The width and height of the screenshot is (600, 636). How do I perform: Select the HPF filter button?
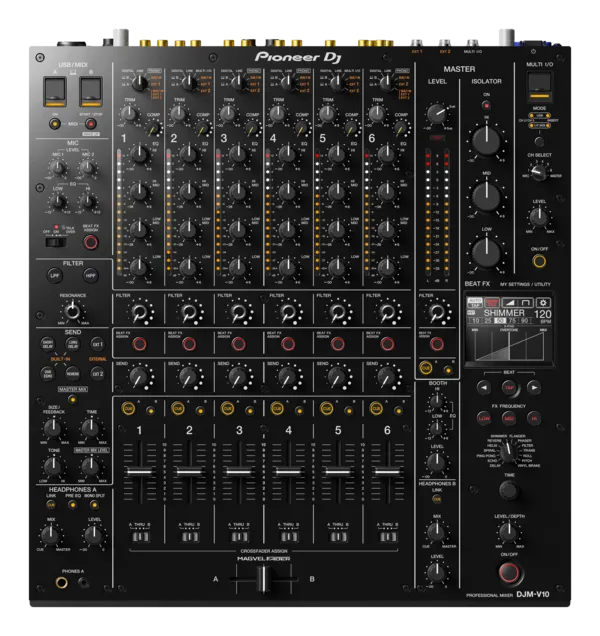pos(90,275)
